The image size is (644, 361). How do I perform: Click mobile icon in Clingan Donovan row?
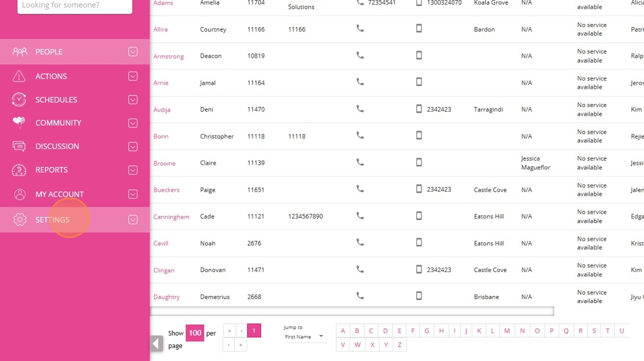pos(419,269)
